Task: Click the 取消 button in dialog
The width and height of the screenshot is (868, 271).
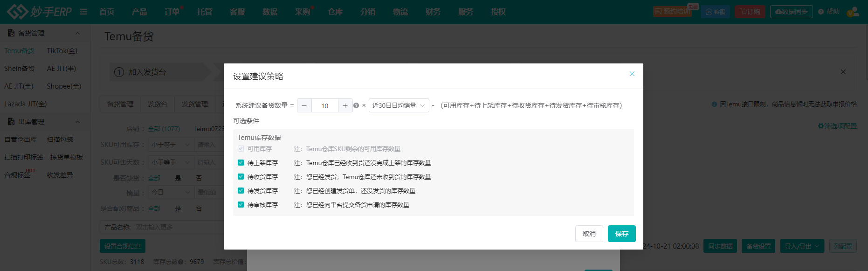Action: [x=589, y=234]
